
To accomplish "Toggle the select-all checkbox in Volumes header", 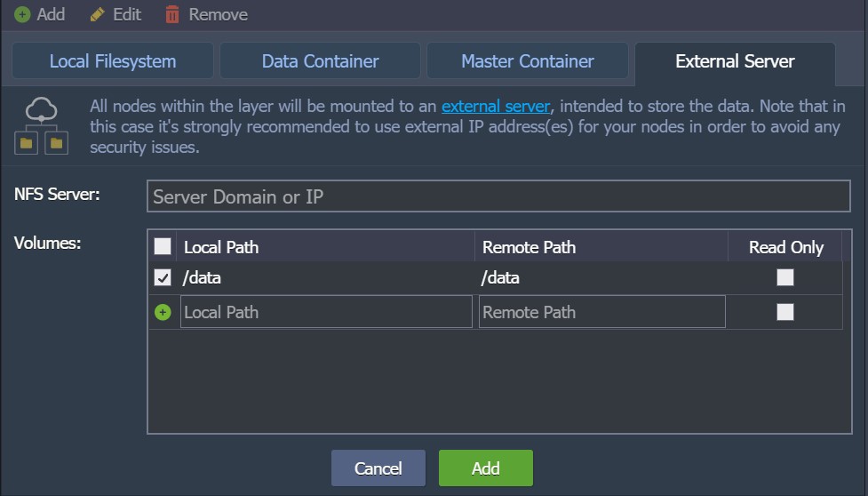I will [x=163, y=246].
